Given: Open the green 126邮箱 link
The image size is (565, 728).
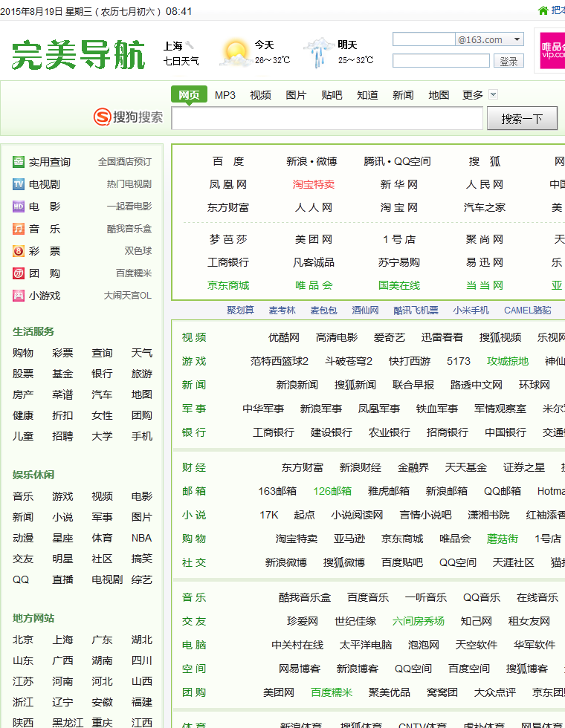Looking at the screenshot, I should [333, 491].
